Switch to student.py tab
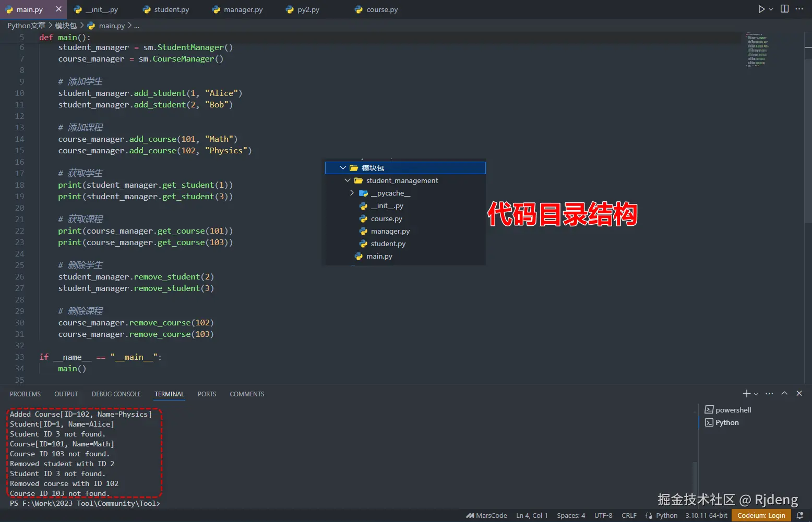812x522 pixels. [166, 9]
